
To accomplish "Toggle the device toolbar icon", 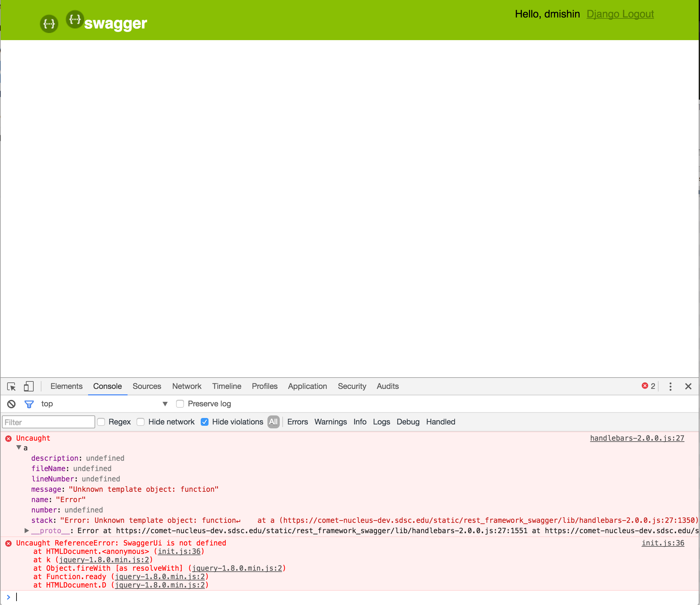I will [x=29, y=386].
